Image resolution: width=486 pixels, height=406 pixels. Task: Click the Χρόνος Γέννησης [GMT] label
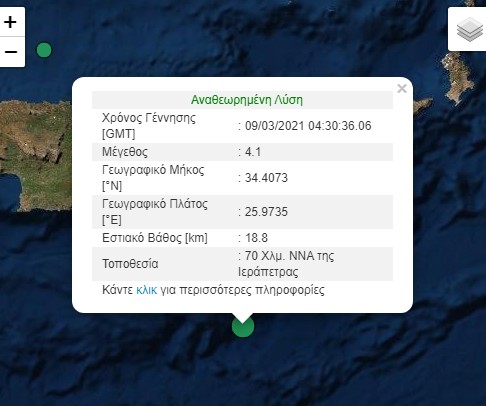pyautogui.click(x=149, y=126)
